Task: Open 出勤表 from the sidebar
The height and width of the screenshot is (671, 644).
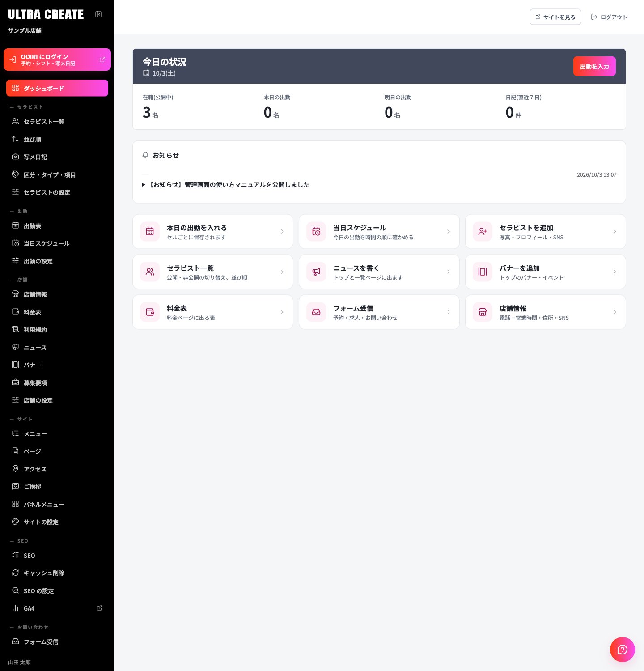Action: point(57,226)
